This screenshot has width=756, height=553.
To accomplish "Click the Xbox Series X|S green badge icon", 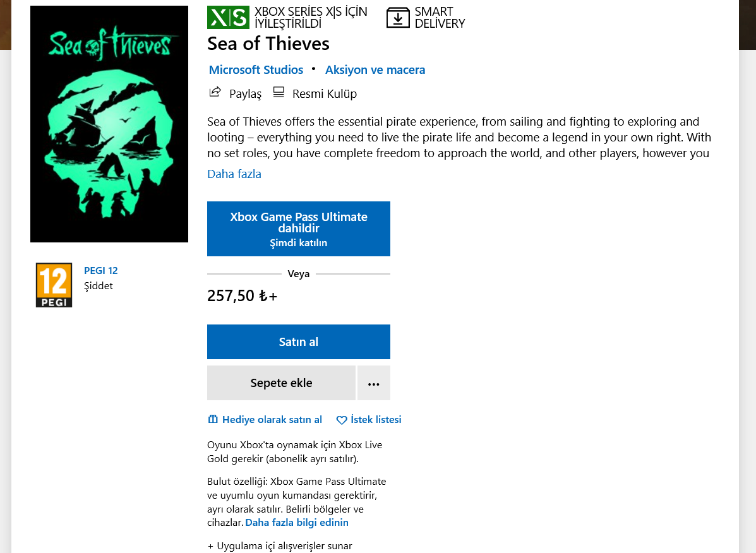I will coord(228,18).
